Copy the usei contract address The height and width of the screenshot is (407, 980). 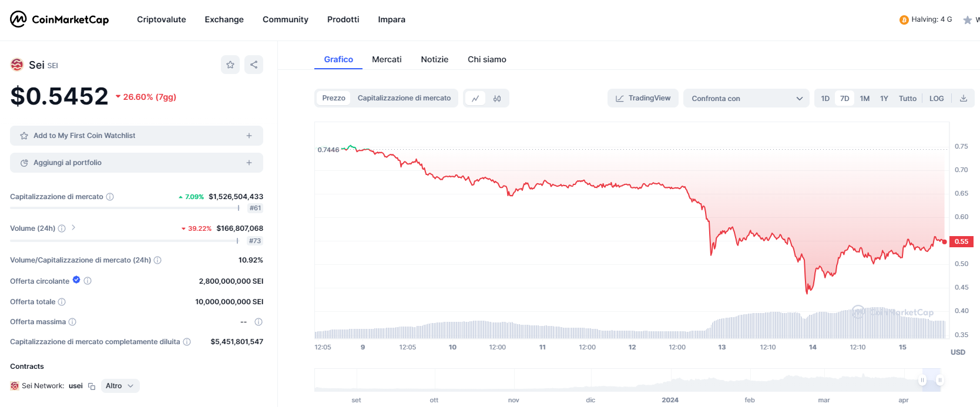pyautogui.click(x=92, y=386)
